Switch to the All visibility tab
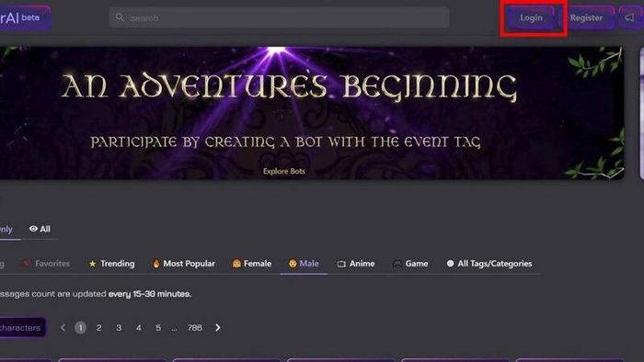The height and width of the screenshot is (362, 644). click(x=40, y=229)
